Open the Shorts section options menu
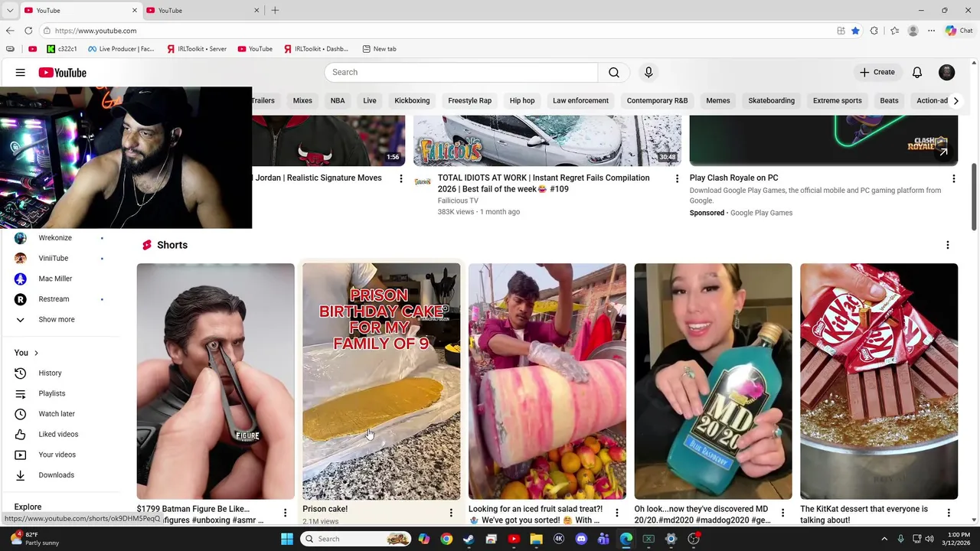The image size is (980, 551). click(948, 245)
